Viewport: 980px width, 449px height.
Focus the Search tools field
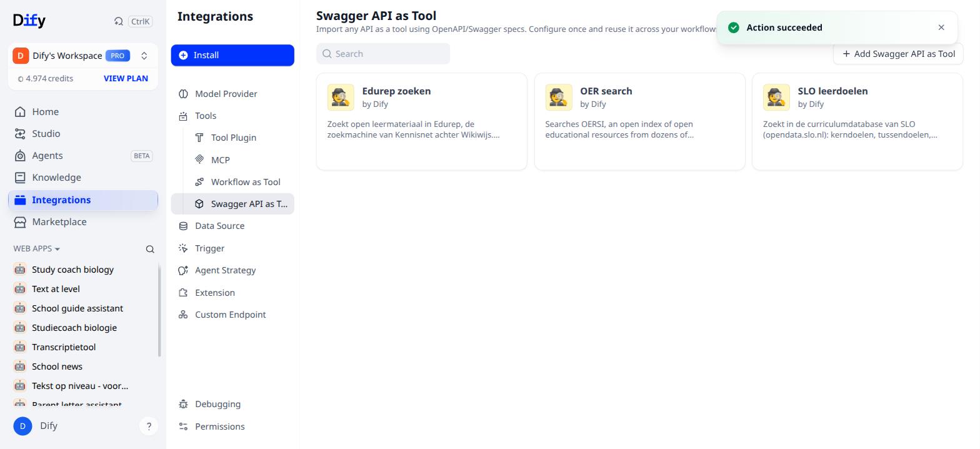pos(383,54)
